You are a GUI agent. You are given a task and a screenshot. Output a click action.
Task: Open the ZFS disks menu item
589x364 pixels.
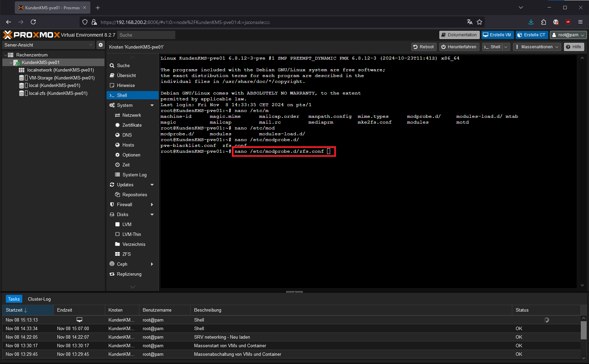[126, 254]
